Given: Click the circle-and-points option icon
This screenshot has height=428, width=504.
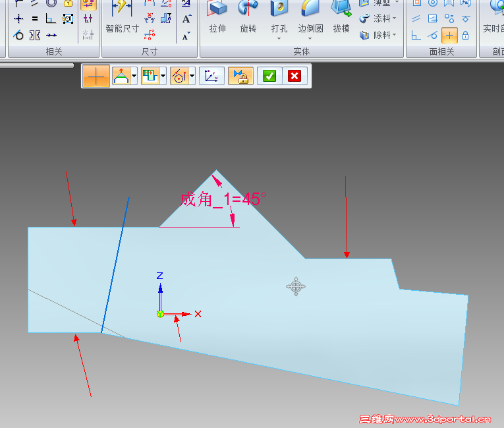Looking at the screenshot, I should click(179, 76).
